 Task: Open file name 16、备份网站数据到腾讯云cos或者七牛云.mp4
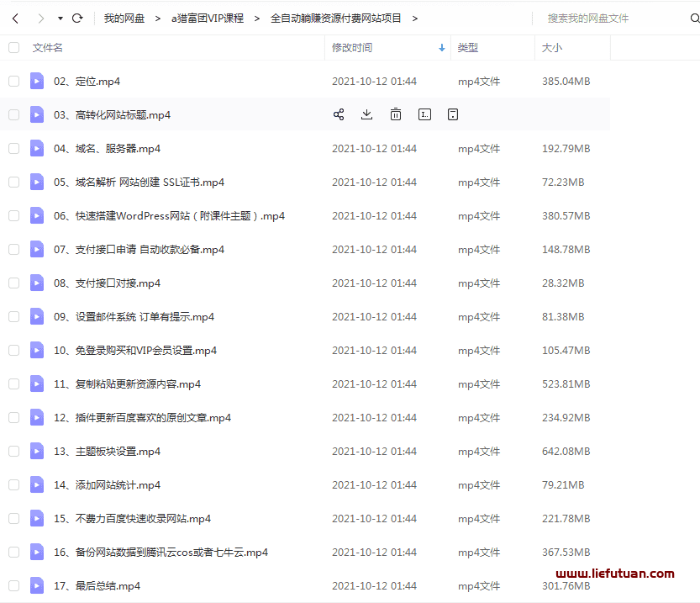pyautogui.click(x=161, y=553)
